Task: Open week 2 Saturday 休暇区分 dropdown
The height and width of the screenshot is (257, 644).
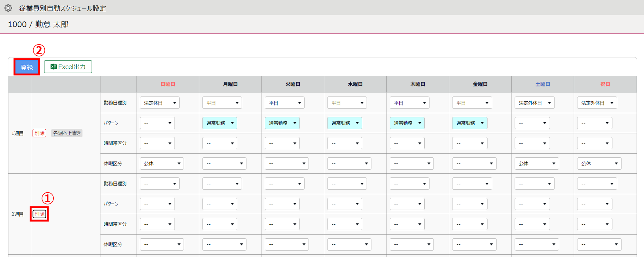Action: (536, 244)
